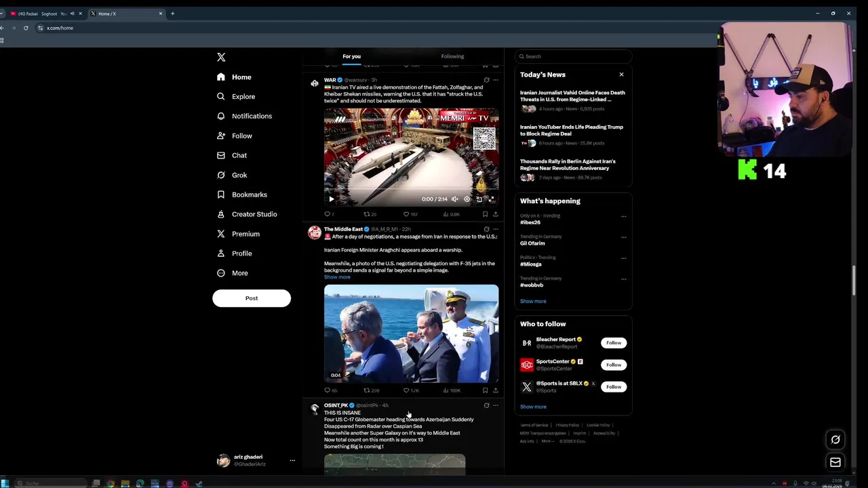The height and width of the screenshot is (488, 868).
Task: Open Notifications in the sidebar
Action: tap(244, 116)
